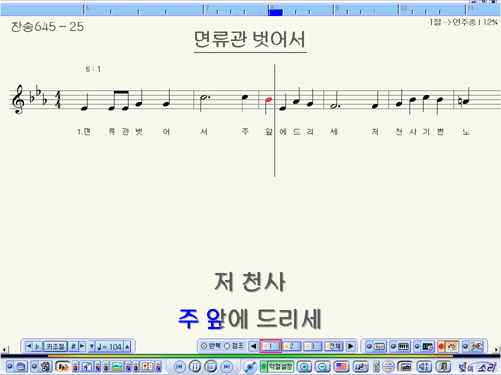
Task: Pause the hymn playback
Action: click(195, 367)
